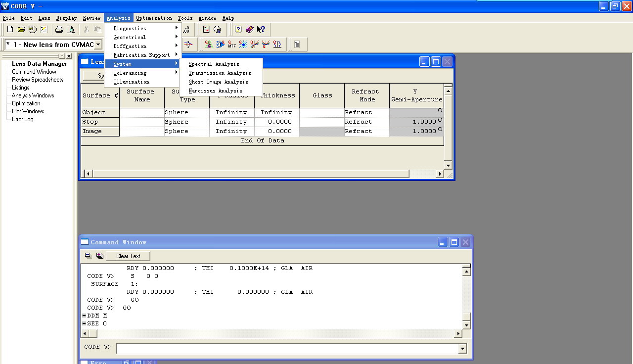Viewport: 633px width, 364px height.
Task: Open the Window menu
Action: pos(207,18)
